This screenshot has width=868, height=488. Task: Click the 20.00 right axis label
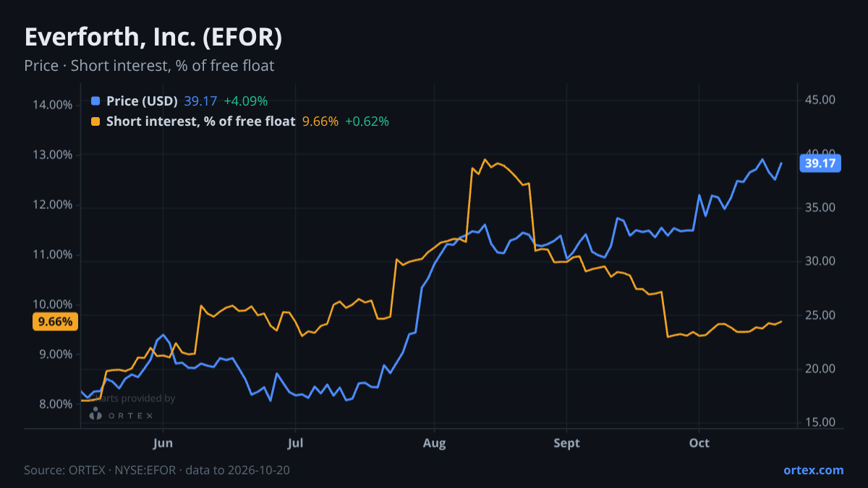point(820,369)
